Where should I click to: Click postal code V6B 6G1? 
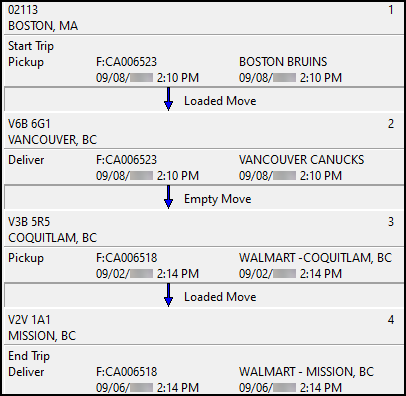click(29, 124)
